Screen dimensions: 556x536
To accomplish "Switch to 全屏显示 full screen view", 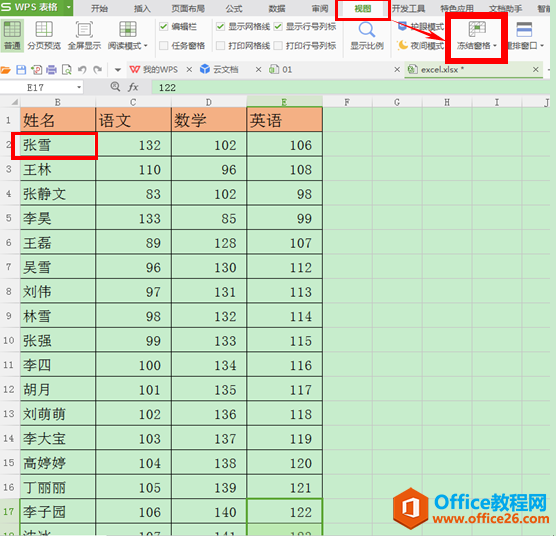I will [84, 35].
